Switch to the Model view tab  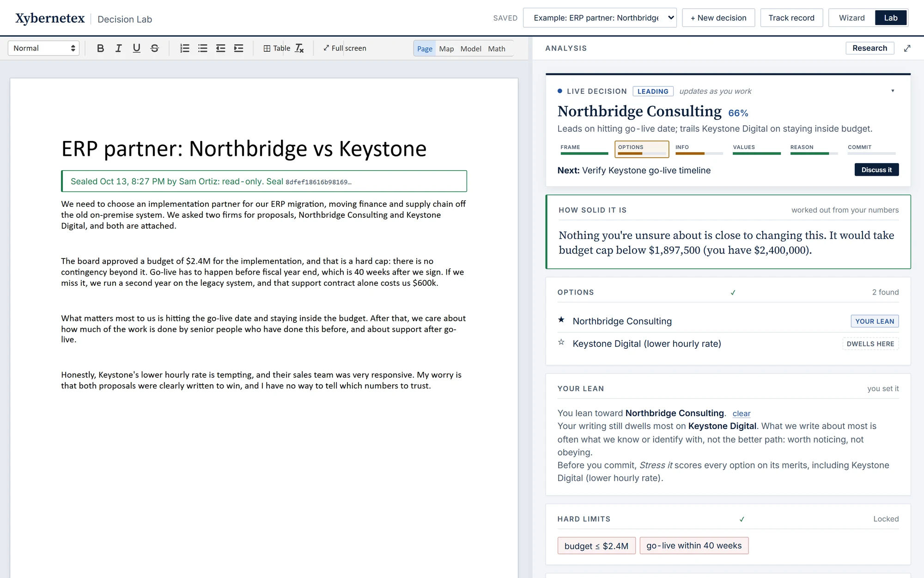coord(471,49)
